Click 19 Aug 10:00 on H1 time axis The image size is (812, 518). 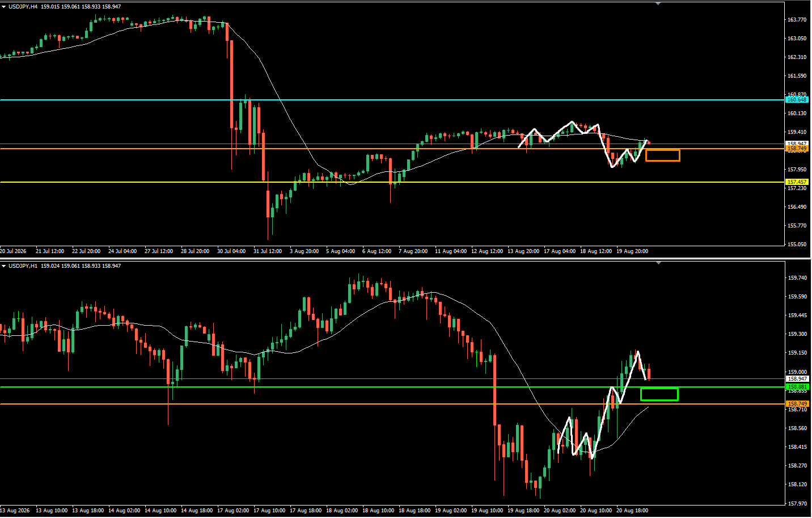[488, 511]
